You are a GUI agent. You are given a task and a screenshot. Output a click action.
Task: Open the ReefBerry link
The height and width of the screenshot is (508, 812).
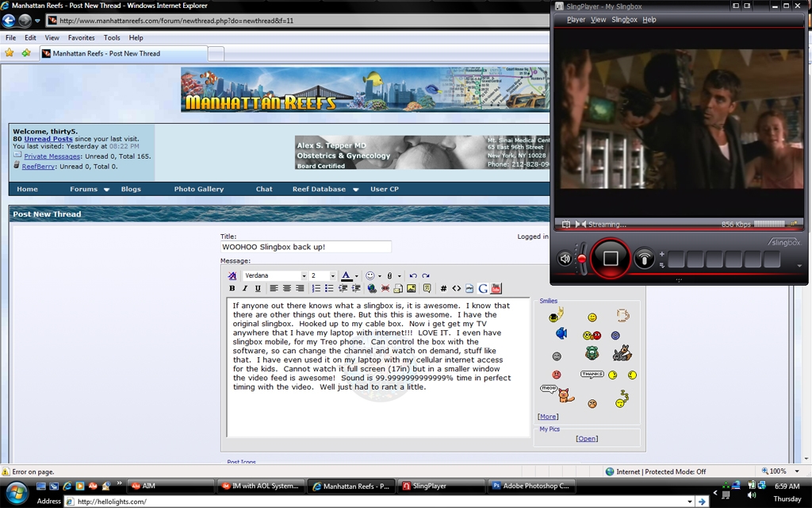click(38, 167)
